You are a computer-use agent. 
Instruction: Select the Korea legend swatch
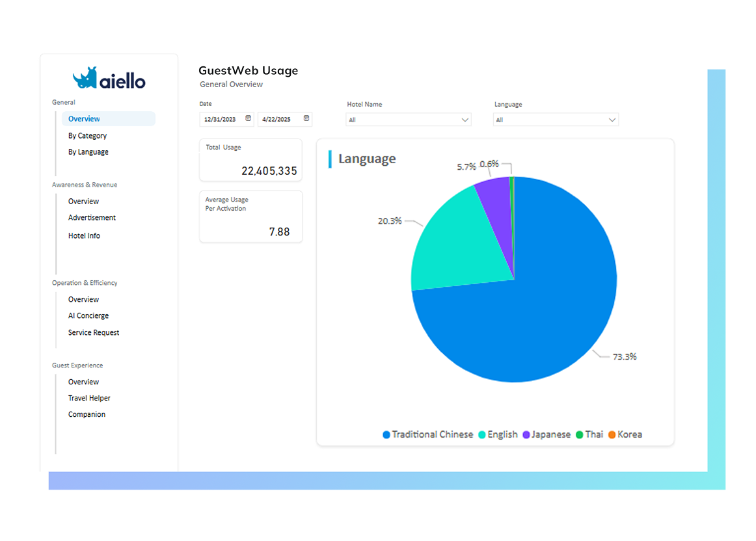(612, 434)
